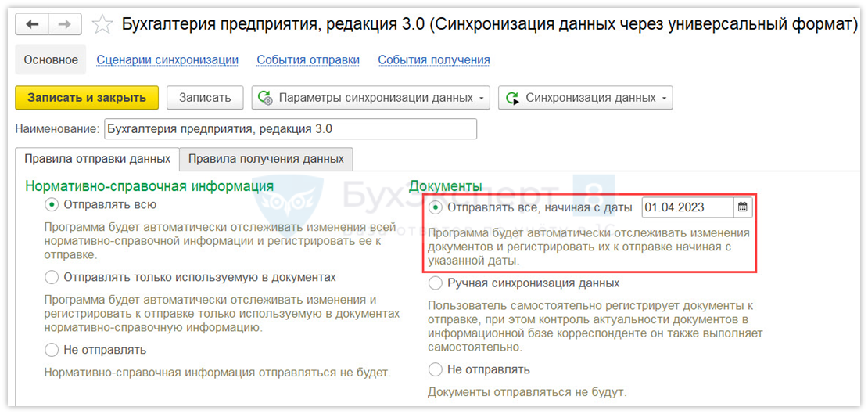Open the Основное section
This screenshot has width=868, height=414.
pos(50,59)
